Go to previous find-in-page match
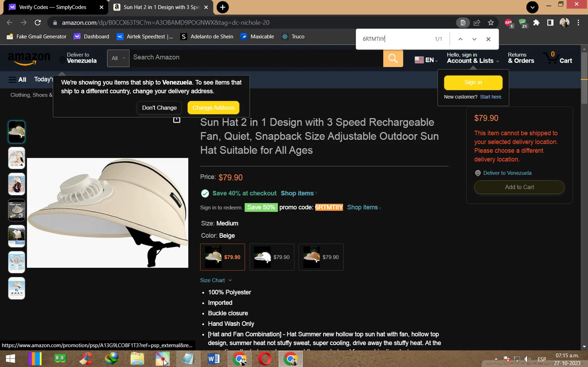588x367 pixels. point(460,39)
